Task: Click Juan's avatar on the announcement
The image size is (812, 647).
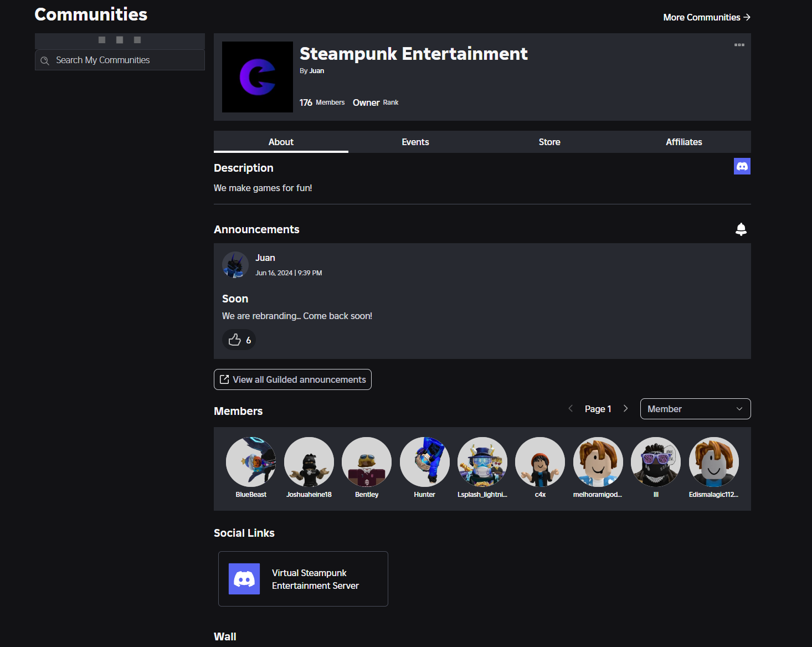Action: click(235, 265)
